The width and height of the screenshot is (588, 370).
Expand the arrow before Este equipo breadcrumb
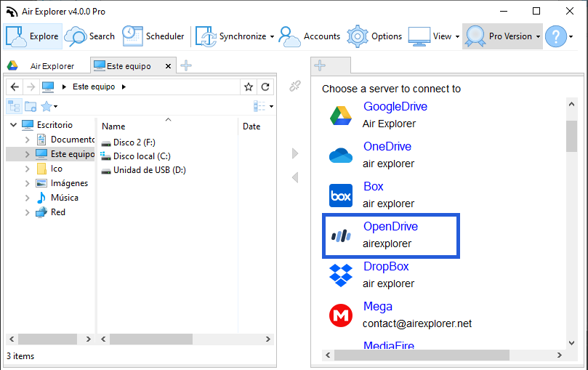pyautogui.click(x=64, y=87)
